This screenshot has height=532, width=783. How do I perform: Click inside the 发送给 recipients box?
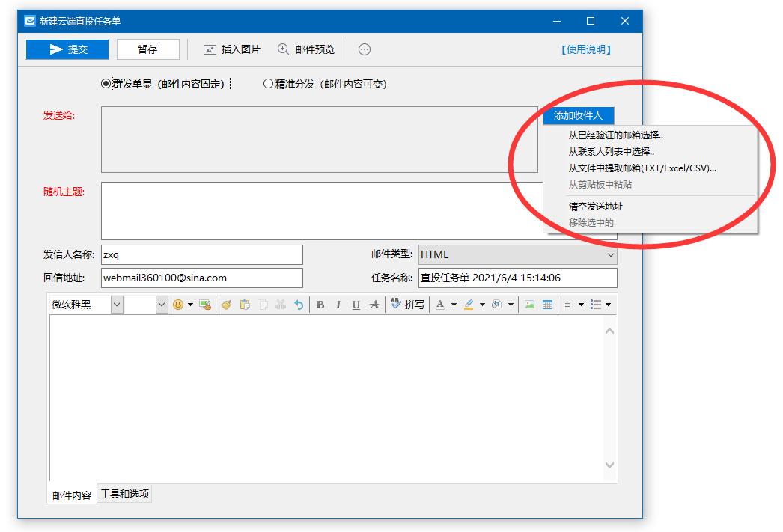[320, 139]
